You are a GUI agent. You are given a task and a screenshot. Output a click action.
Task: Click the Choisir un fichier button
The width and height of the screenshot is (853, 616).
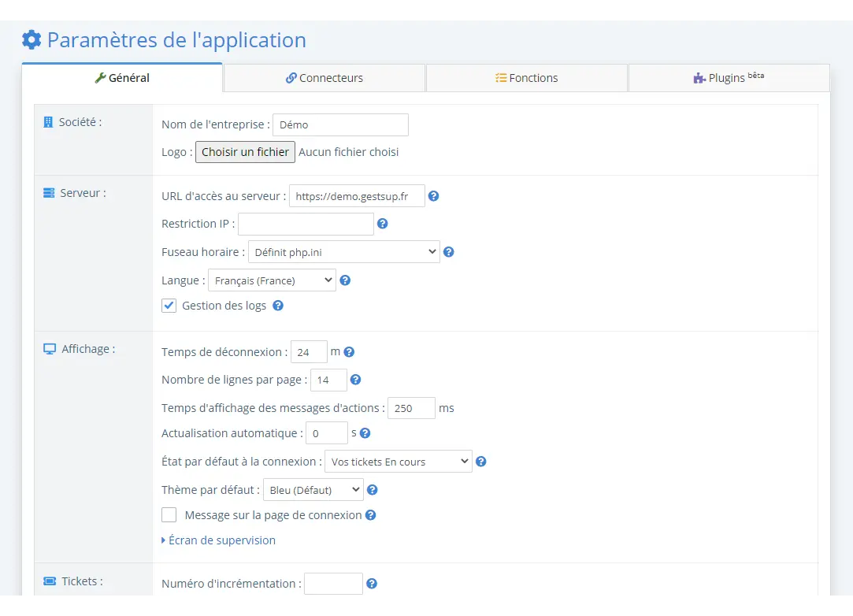(x=244, y=151)
